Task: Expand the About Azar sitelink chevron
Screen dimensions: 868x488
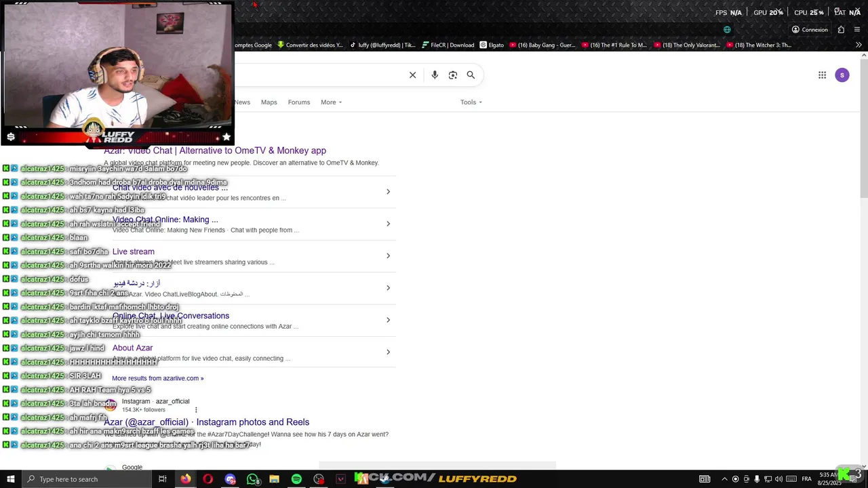Action: pyautogui.click(x=388, y=352)
